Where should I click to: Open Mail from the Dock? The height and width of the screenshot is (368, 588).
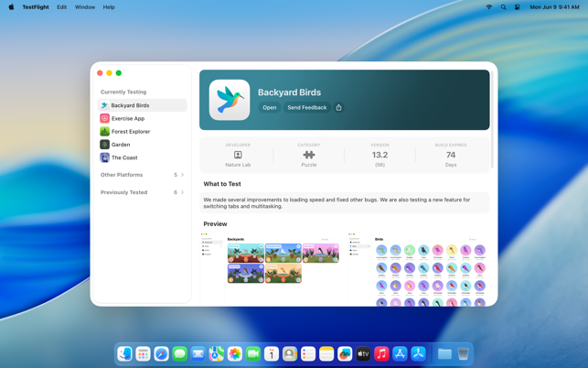[198, 353]
